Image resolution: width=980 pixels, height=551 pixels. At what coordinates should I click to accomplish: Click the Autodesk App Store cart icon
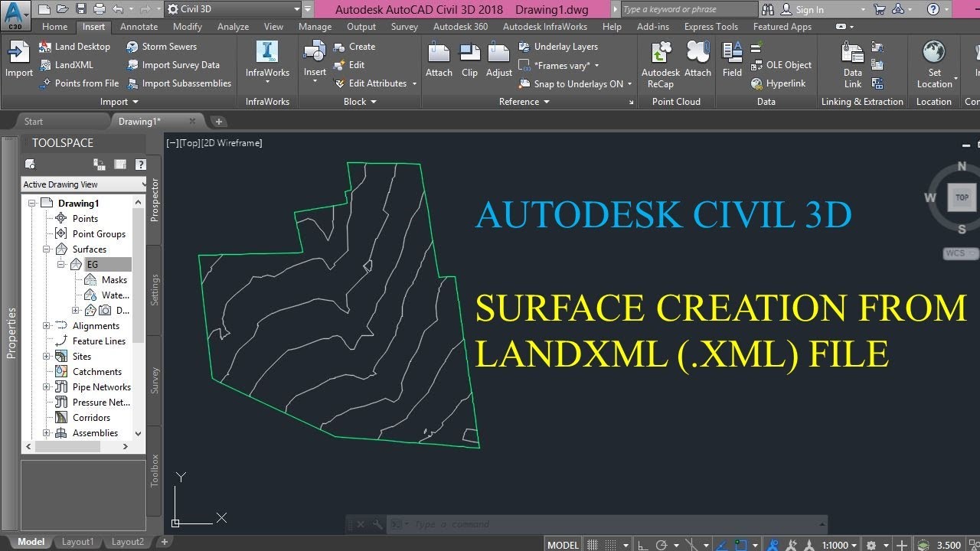pyautogui.click(x=880, y=9)
